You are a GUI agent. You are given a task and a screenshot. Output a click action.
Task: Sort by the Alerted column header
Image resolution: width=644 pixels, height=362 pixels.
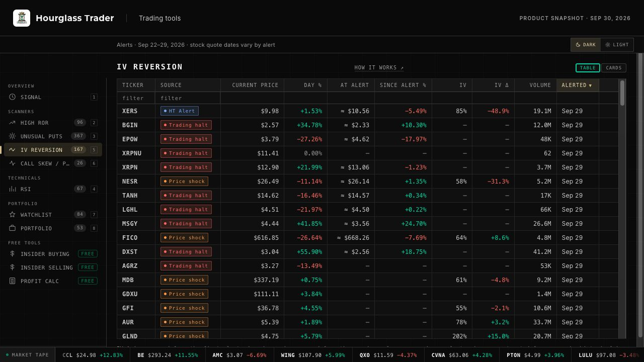(578, 85)
